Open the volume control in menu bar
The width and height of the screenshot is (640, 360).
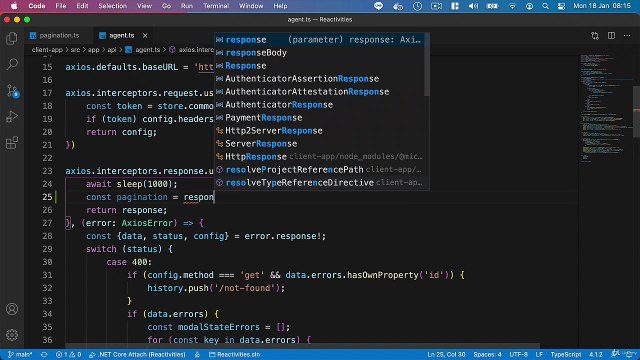(473, 6)
